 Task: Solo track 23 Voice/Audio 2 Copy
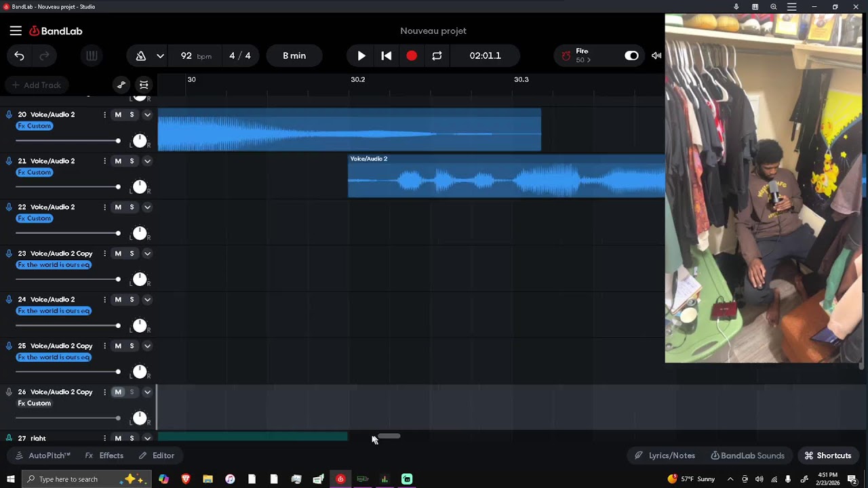coord(132,253)
